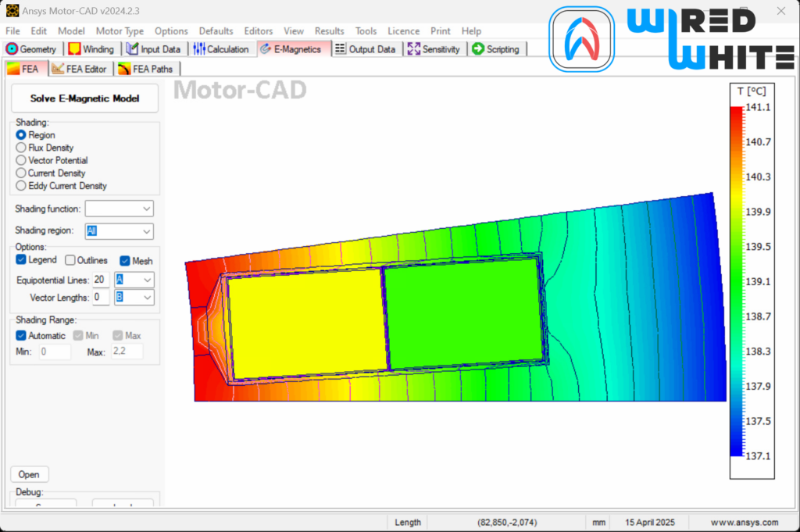Open the Edit menu
The height and width of the screenshot is (532, 800).
click(39, 31)
